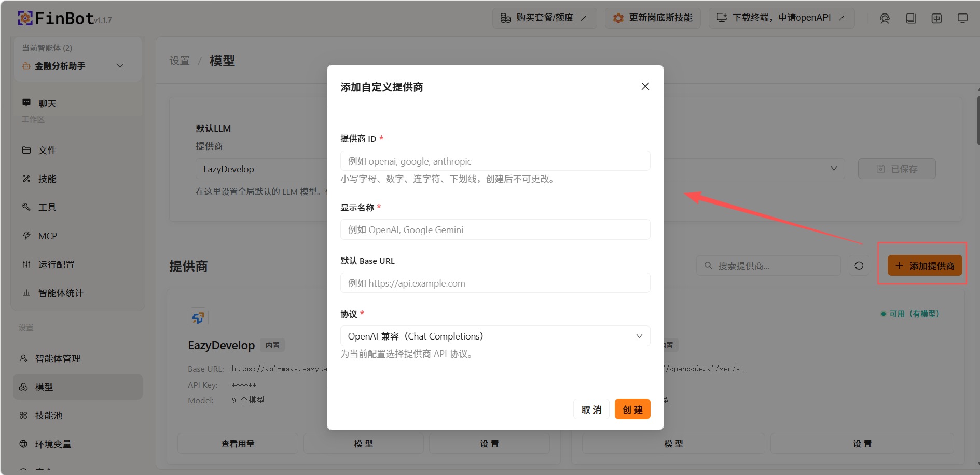Viewport: 980px width, 475px height.
Task: Click the 搜索提供商 search field
Action: coord(768,266)
